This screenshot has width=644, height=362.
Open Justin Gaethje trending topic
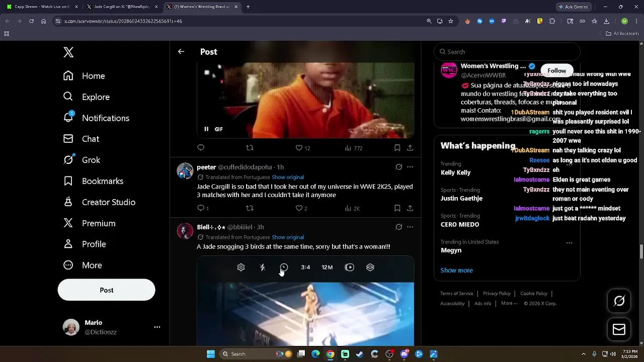(x=507, y=194)
